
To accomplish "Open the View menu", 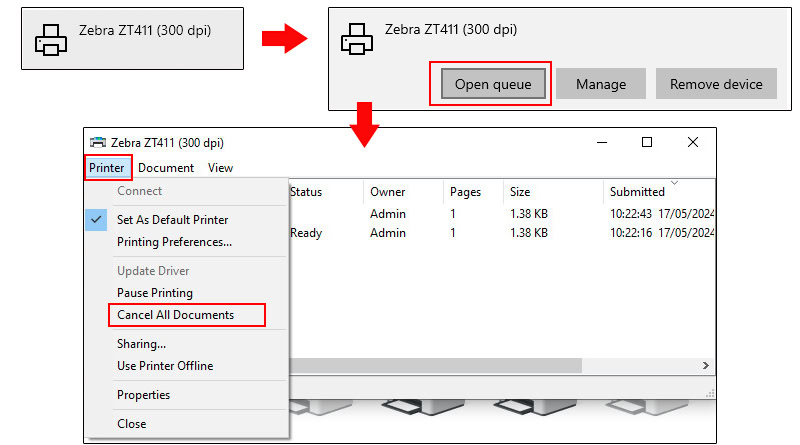I will 220,168.
